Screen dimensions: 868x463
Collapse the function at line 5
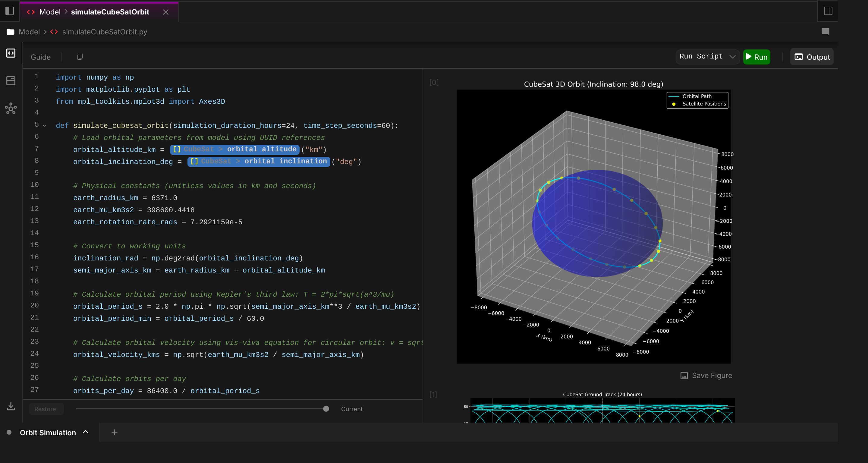[x=45, y=126]
